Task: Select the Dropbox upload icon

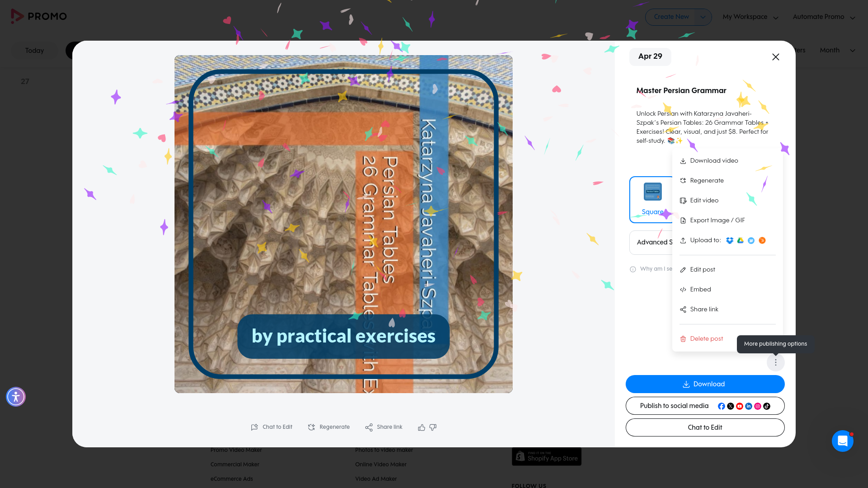Action: (x=730, y=240)
